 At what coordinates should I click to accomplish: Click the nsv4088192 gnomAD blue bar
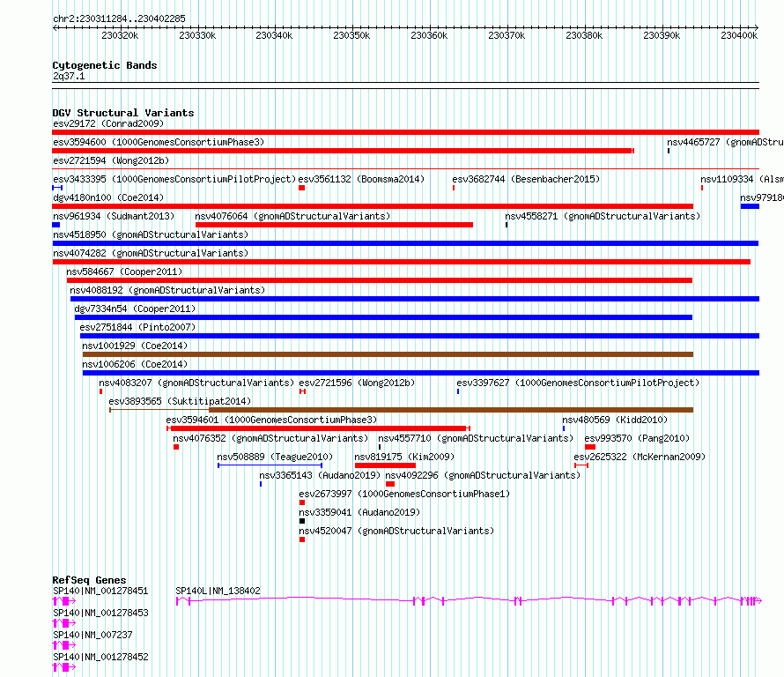pyautogui.click(x=415, y=299)
